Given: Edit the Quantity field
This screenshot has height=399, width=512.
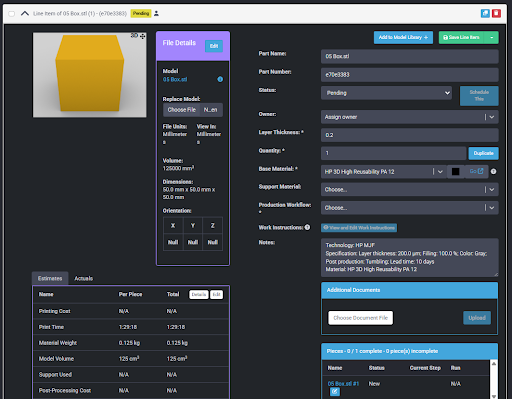Looking at the screenshot, I should (x=393, y=153).
